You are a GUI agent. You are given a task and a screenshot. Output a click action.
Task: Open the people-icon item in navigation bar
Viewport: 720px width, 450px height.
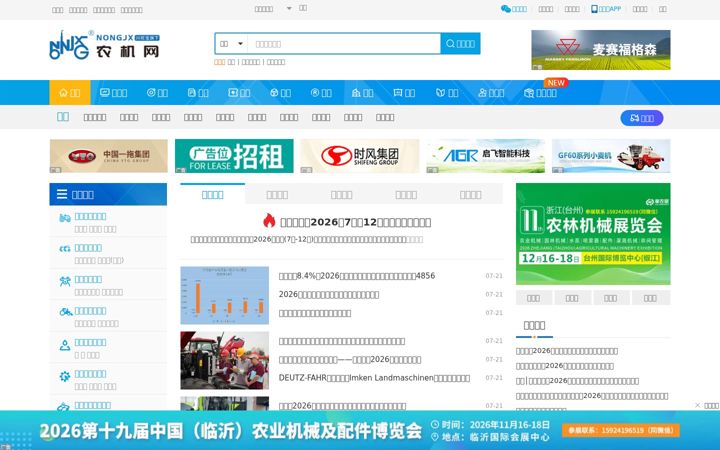click(x=491, y=93)
